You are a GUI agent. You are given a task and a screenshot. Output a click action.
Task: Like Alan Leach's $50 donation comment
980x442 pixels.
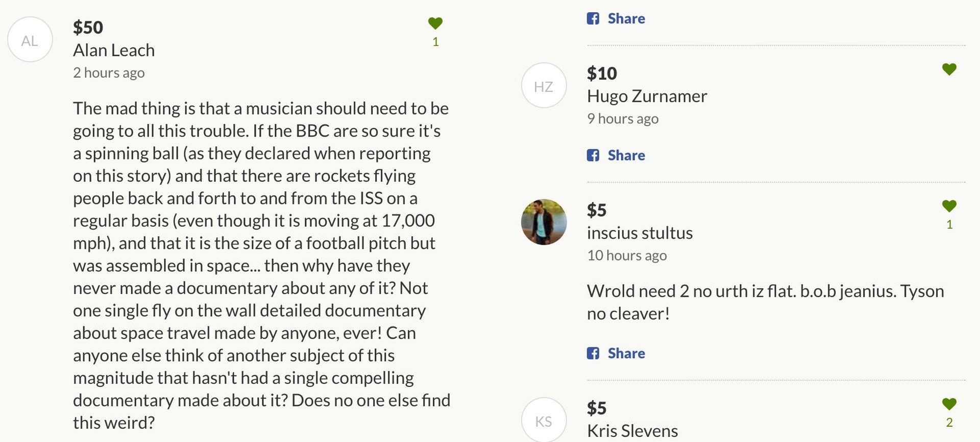[x=435, y=23]
